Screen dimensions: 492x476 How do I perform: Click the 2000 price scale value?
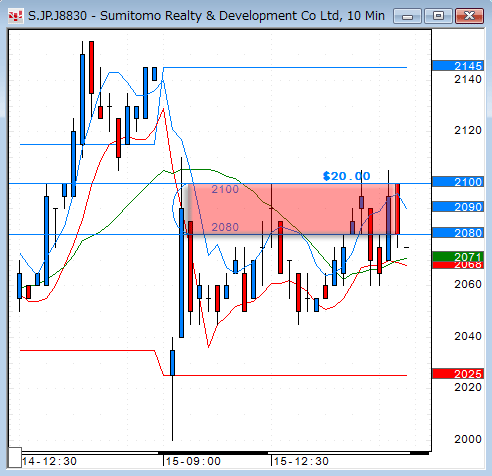pyautogui.click(x=468, y=439)
